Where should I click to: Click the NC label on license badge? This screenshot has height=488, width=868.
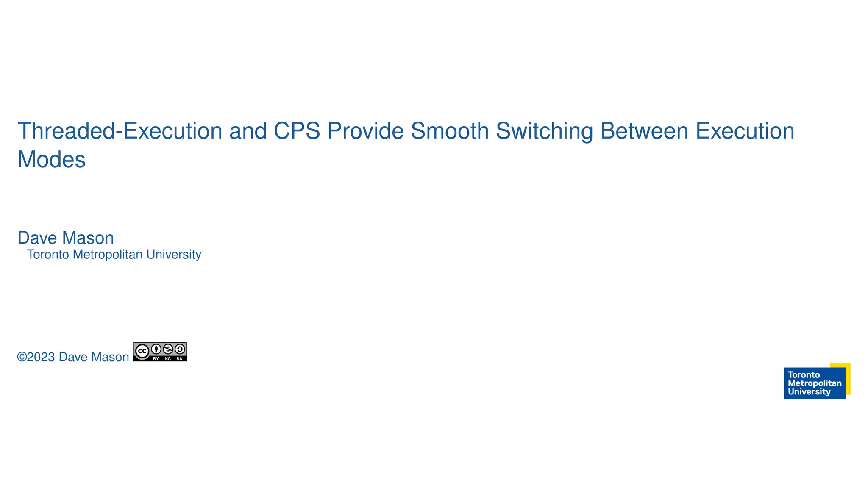click(168, 359)
